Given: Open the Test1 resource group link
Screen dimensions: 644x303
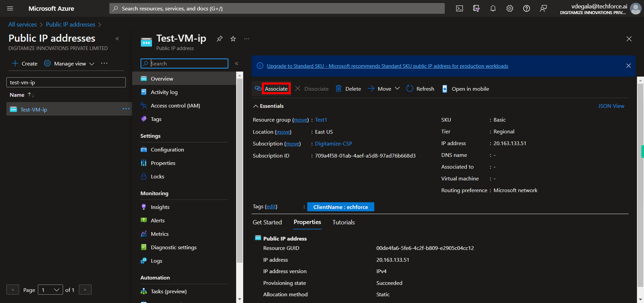Looking at the screenshot, I should (321, 120).
